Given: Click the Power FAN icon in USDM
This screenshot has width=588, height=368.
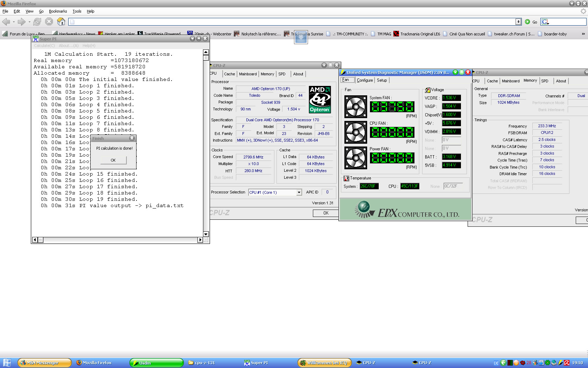Looking at the screenshot, I should pos(356,158).
